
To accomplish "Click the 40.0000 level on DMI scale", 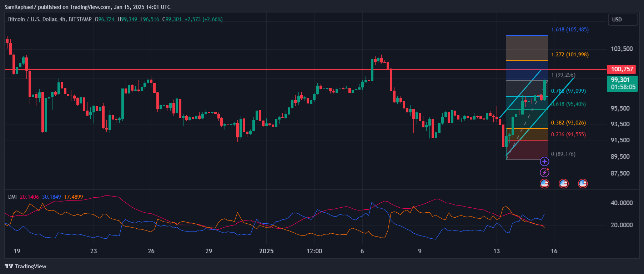I will point(622,203).
